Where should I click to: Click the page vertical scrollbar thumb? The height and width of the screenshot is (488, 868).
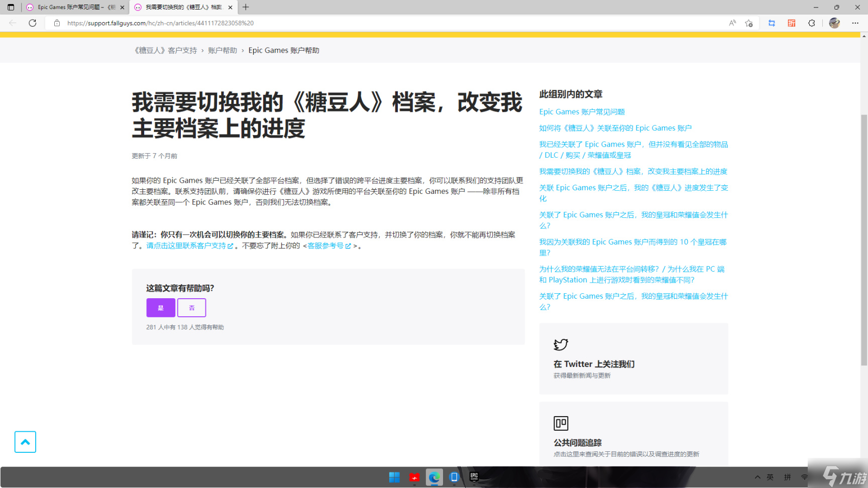point(864,240)
